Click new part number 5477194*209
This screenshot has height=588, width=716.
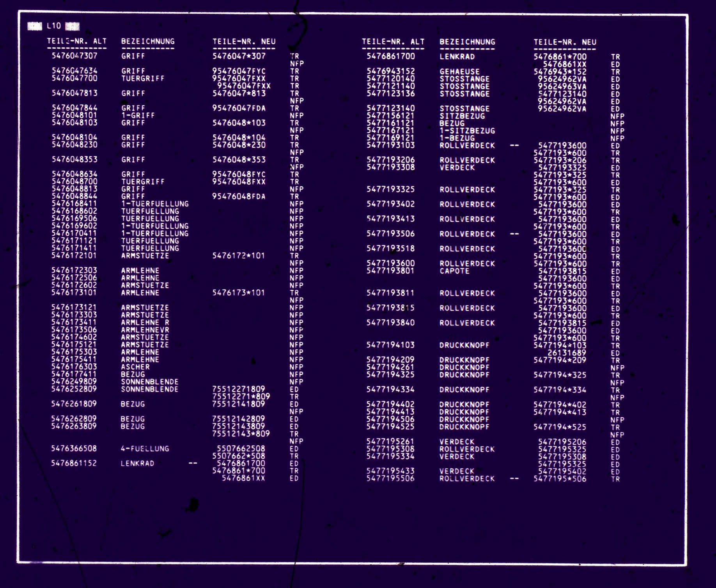[x=560, y=360]
